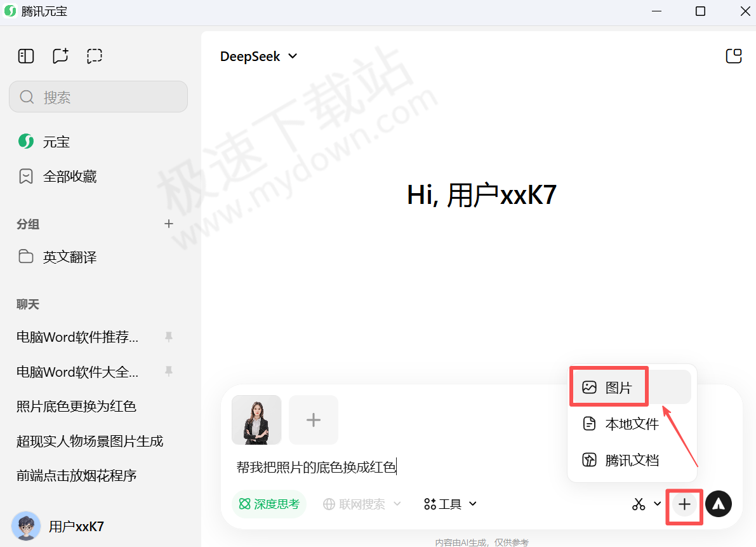756x547 pixels.
Task: Open the screenshot capture tool
Action: click(x=95, y=56)
